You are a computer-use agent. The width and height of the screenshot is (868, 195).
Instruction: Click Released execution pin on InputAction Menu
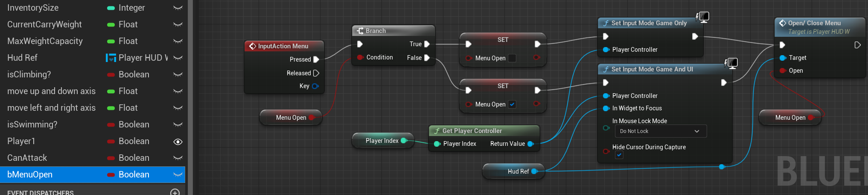(316, 73)
